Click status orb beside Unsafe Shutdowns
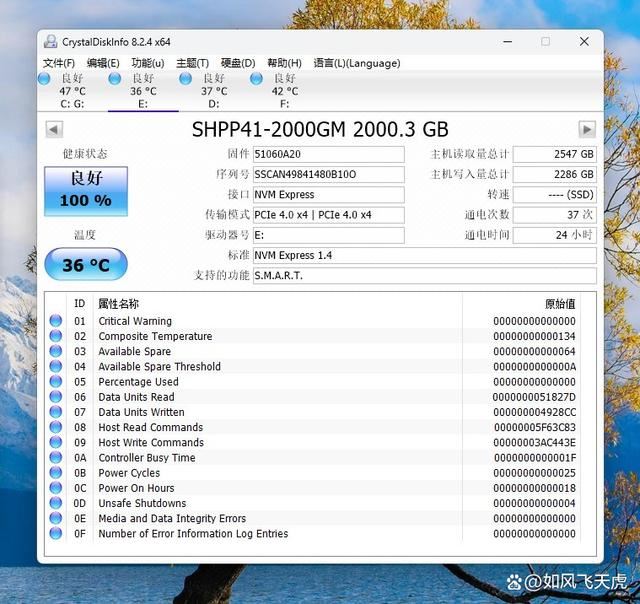This screenshot has height=604, width=640. (x=56, y=503)
